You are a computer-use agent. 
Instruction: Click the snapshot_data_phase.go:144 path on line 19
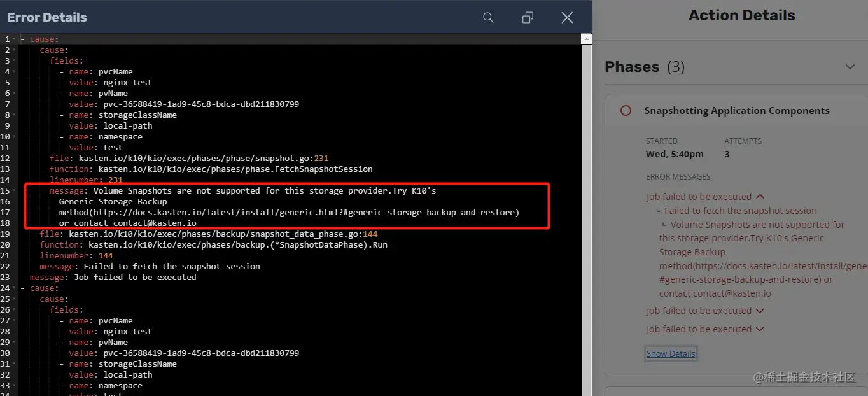point(223,234)
